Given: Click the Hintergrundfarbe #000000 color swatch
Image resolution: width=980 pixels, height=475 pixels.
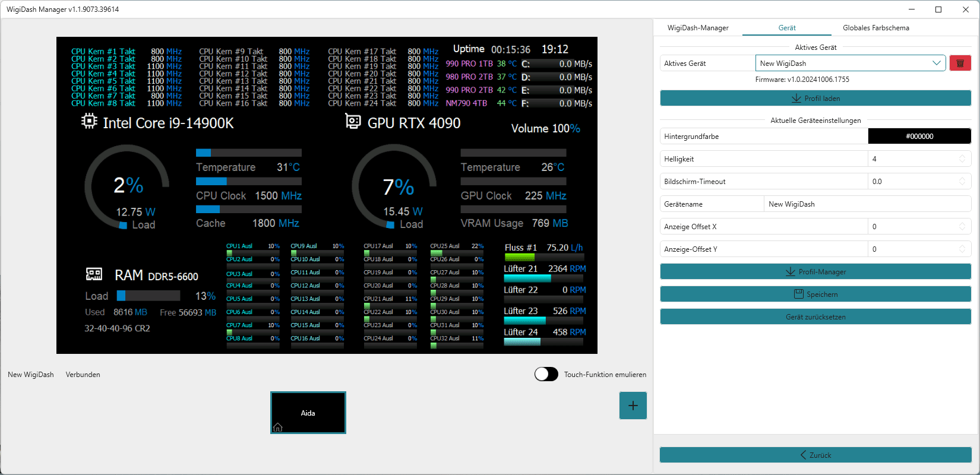Looking at the screenshot, I should coord(919,137).
